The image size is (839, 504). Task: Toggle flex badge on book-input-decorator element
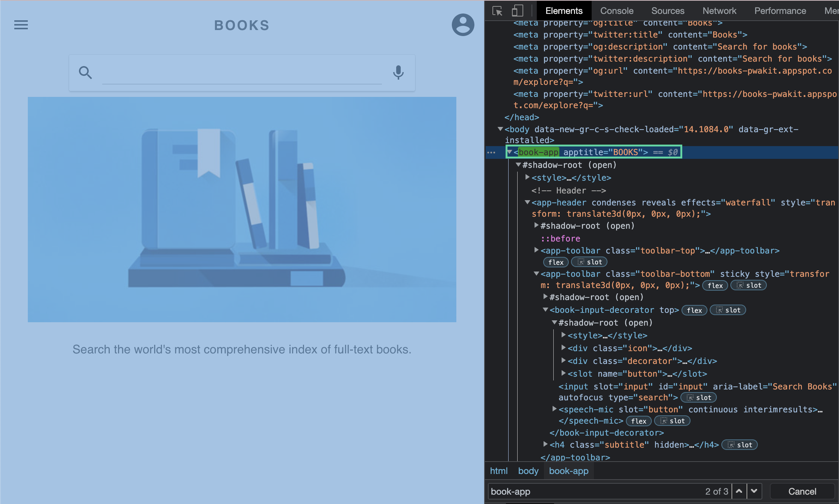coord(694,310)
